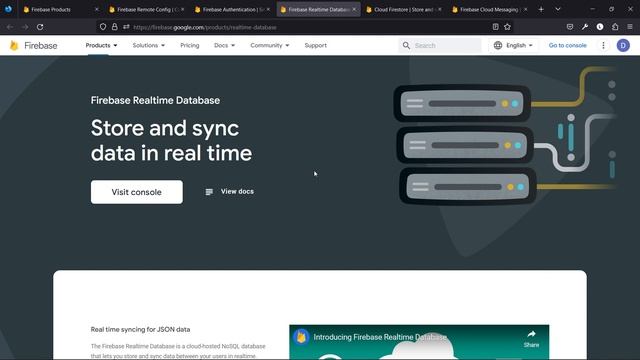Toggle reader view icon
Image resolution: width=640 pixels, height=360 pixels.
coord(495,27)
